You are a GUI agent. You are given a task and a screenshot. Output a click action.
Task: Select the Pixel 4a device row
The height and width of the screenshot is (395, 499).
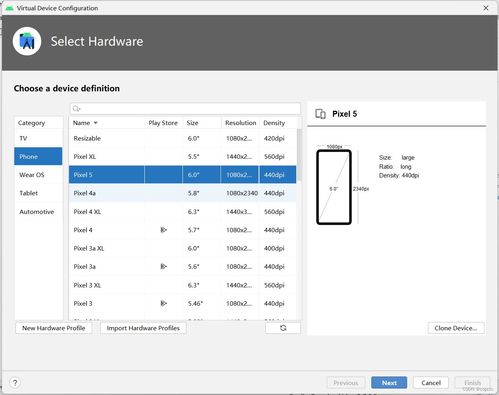(183, 193)
